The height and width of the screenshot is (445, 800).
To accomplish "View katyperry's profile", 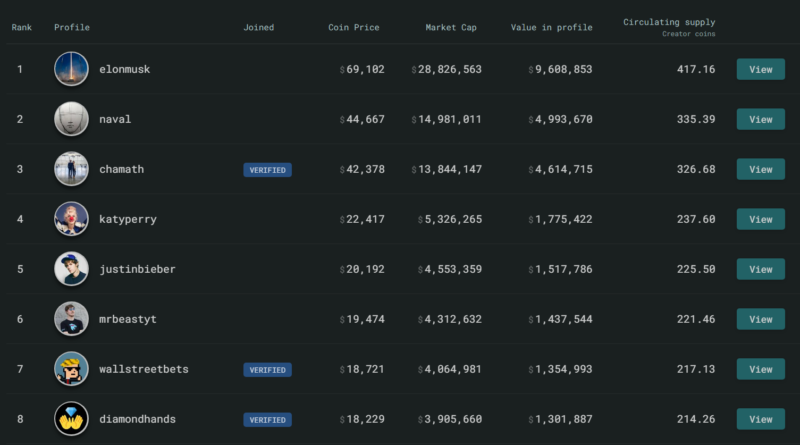I will pyautogui.click(x=761, y=219).
